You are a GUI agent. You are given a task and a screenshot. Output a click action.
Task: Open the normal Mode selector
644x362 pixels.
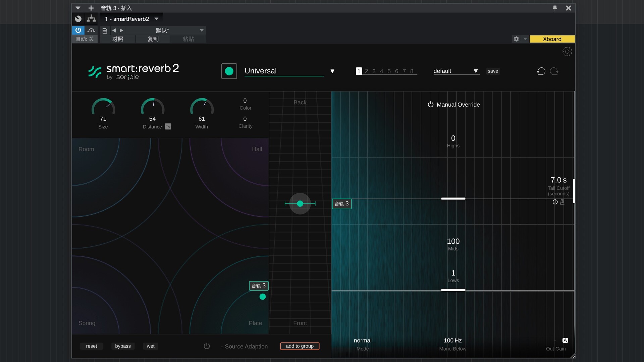(363, 341)
